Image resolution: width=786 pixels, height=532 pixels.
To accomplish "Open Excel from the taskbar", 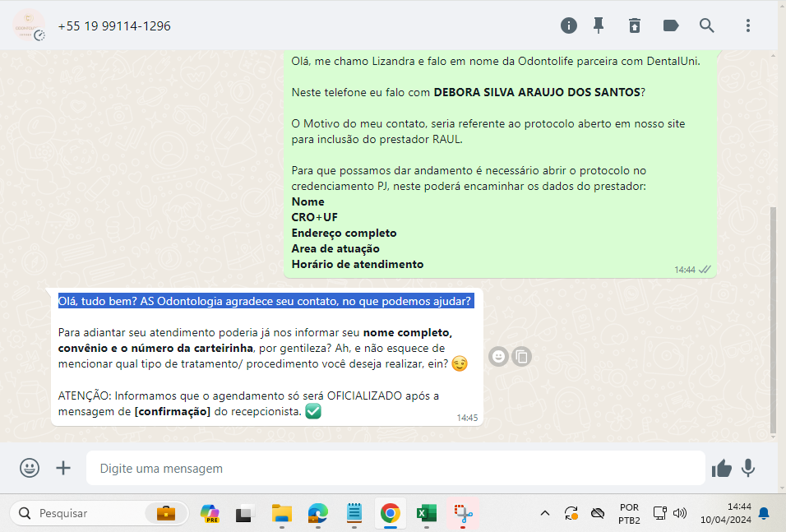I will [x=426, y=513].
